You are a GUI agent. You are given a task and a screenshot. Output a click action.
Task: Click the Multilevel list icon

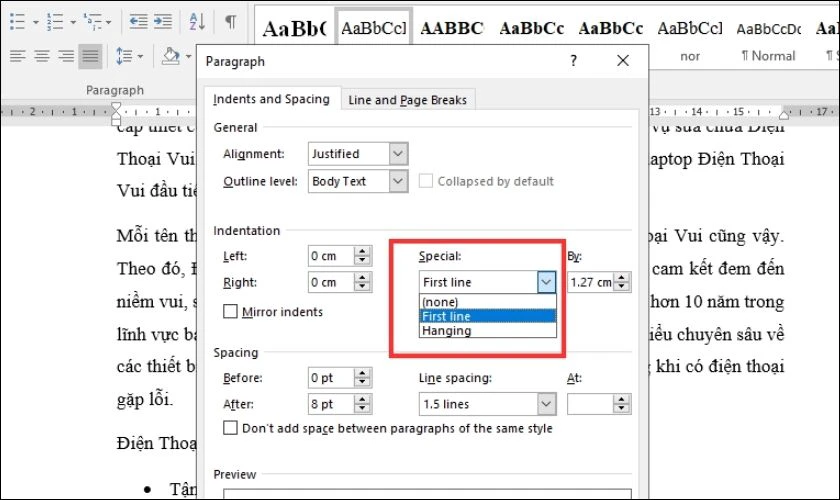(92, 22)
